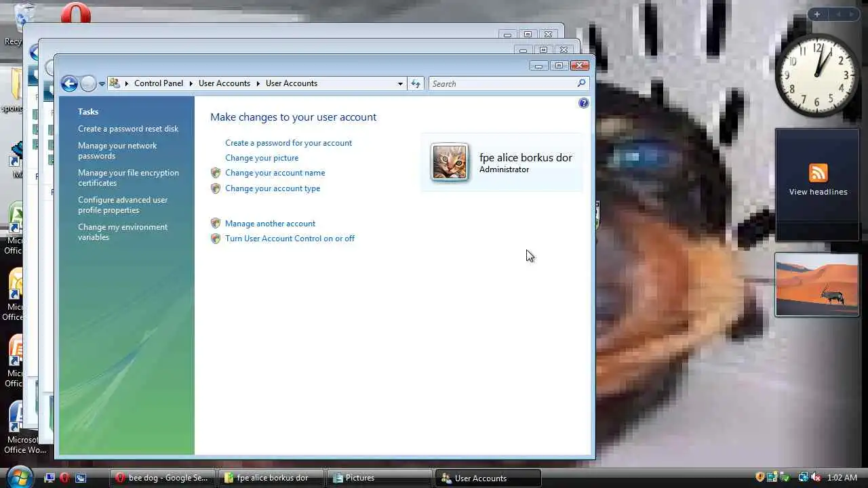Switch to 'fpe alice borkus dor' taskbar button

click(271, 478)
